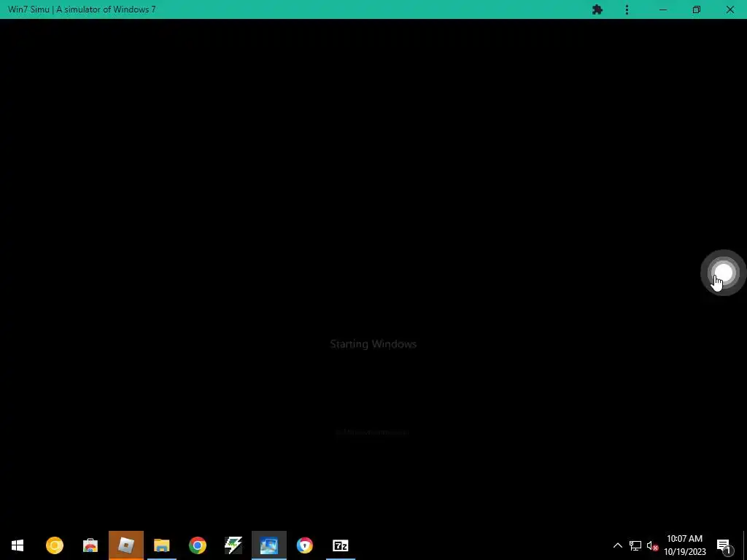Switch to the Win7 Simu taskbar icon

[268, 545]
